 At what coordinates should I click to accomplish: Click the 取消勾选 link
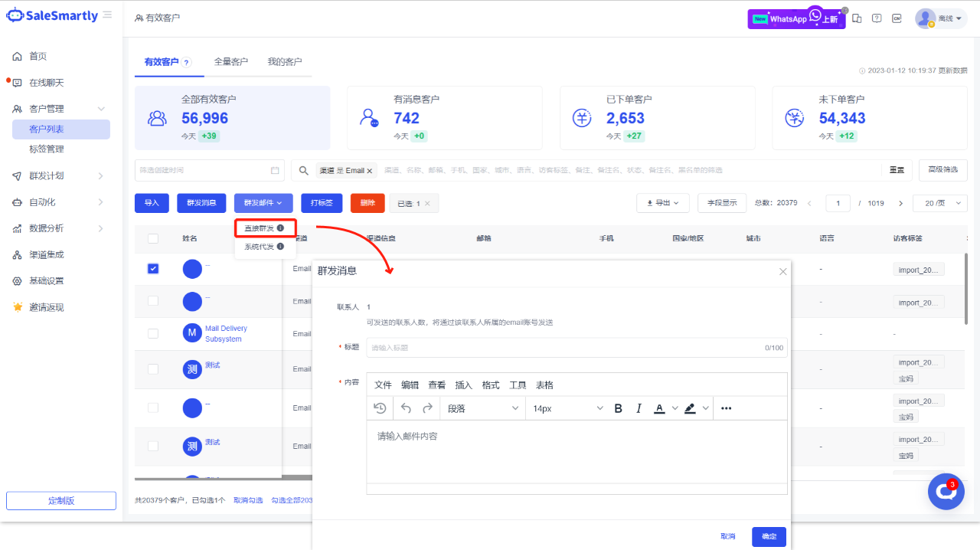coord(248,500)
